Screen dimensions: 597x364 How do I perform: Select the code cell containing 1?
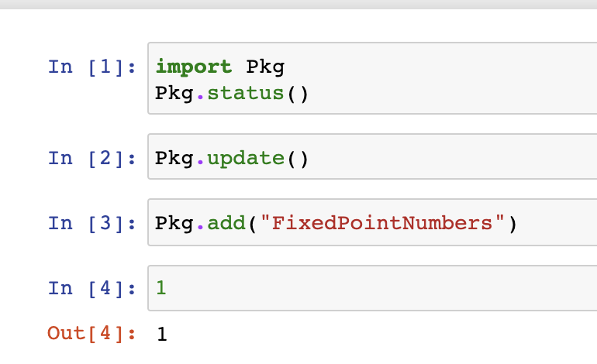click(x=372, y=288)
